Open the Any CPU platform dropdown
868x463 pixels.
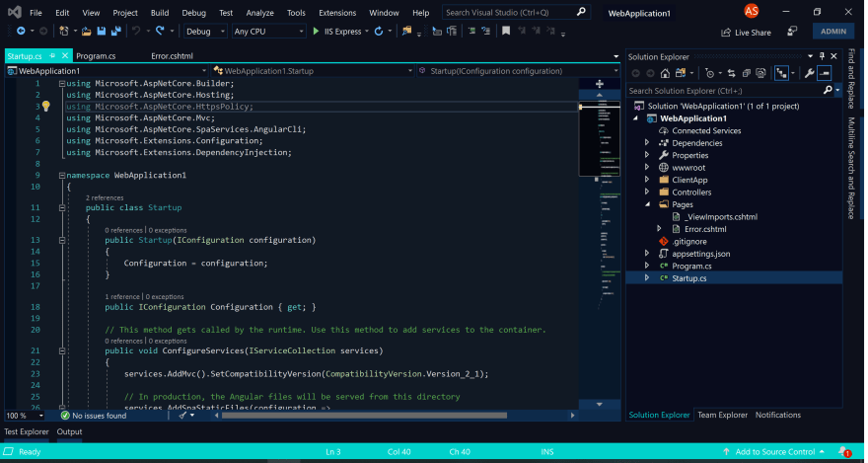click(268, 32)
